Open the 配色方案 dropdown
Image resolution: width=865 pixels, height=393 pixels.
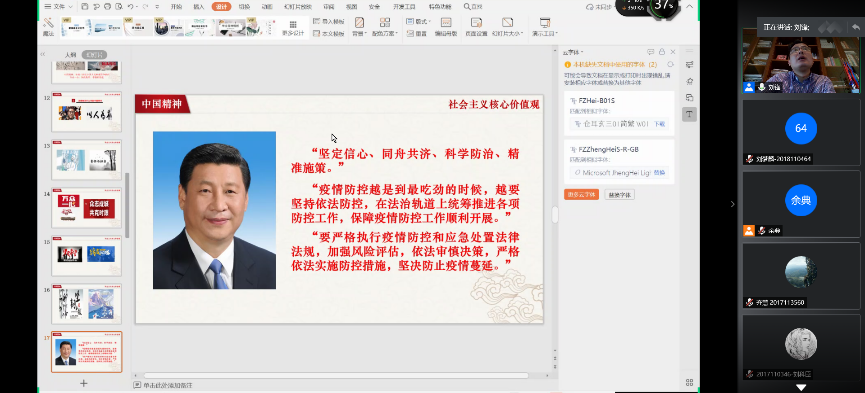[385, 27]
